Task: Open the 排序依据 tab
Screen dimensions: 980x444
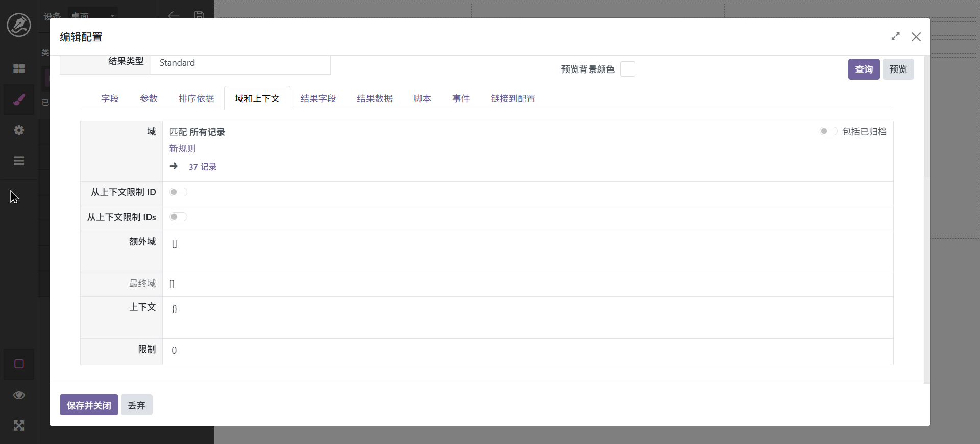Action: point(196,99)
